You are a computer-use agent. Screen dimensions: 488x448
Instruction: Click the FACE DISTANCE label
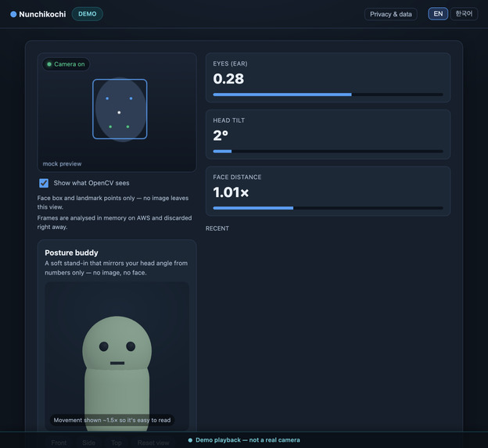pos(237,177)
